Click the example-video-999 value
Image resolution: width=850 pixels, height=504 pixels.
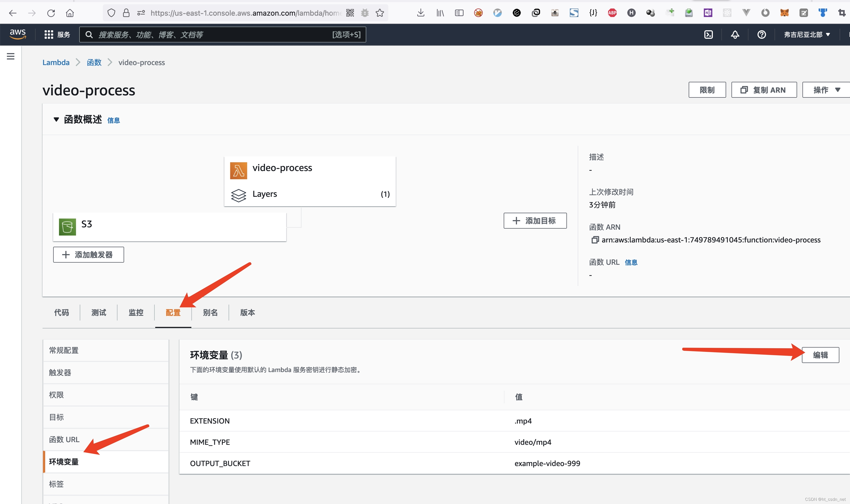(547, 463)
